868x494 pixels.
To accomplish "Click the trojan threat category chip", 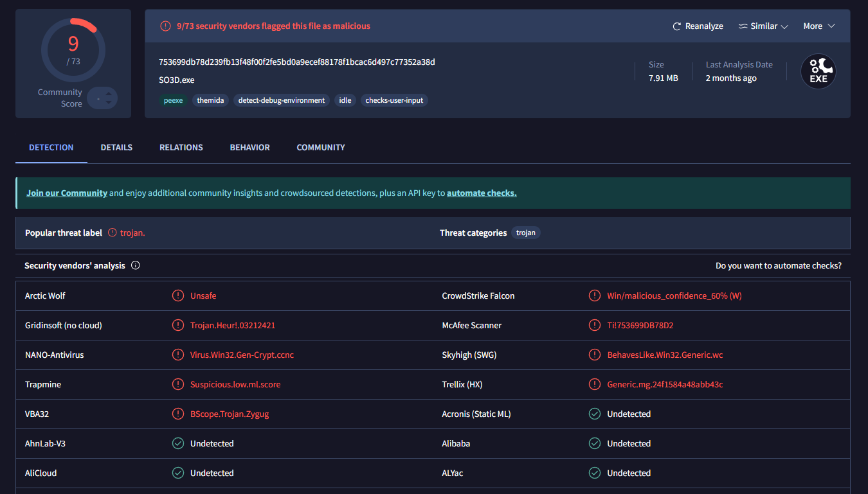I will (x=526, y=233).
